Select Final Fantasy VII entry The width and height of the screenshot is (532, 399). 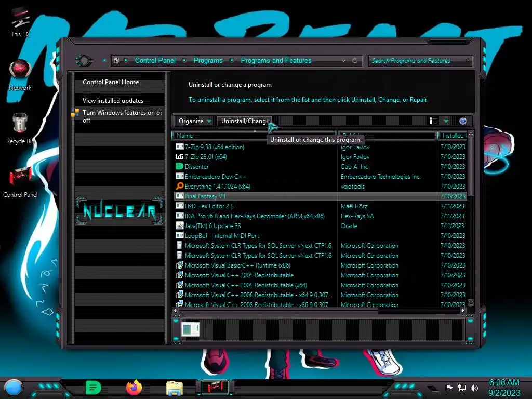click(321, 196)
